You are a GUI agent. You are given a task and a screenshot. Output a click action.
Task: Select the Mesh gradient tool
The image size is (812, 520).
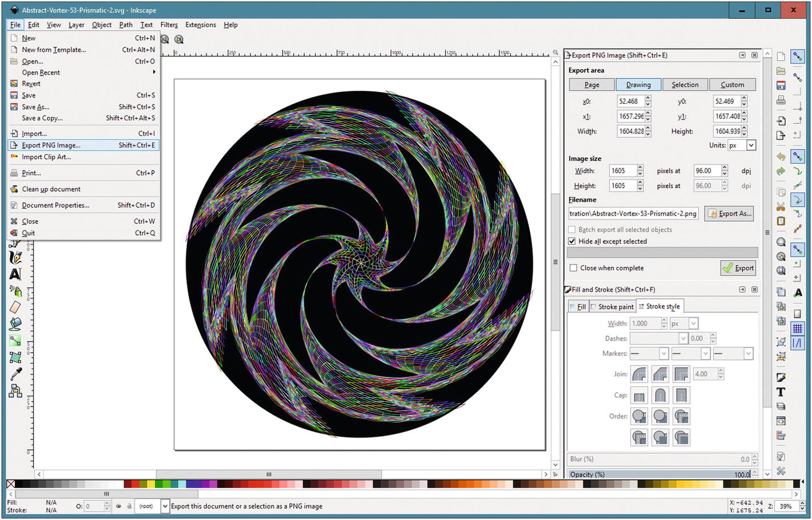[x=15, y=357]
